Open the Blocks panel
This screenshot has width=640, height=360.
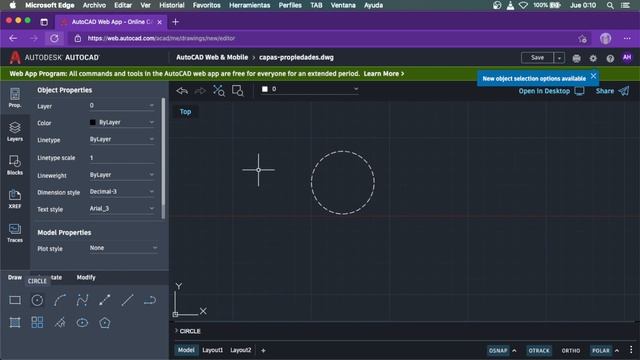click(15, 165)
